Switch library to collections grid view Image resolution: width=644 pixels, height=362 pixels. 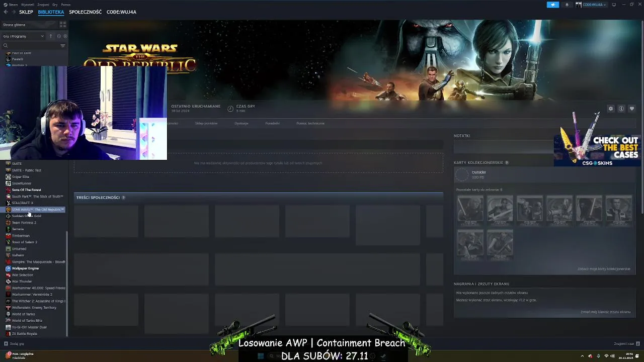click(63, 25)
